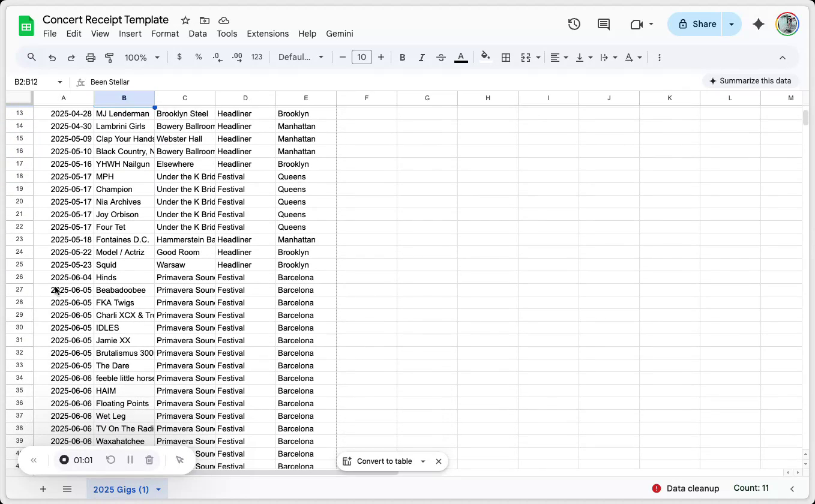
Task: Open the vertical align dropdown
Action: [584, 58]
